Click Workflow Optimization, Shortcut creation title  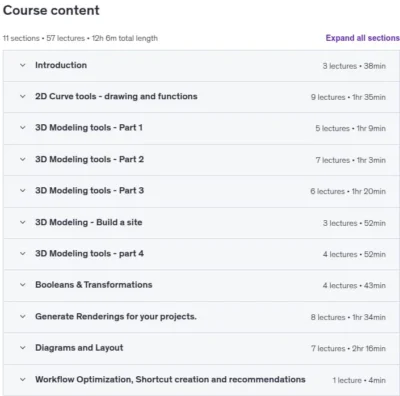point(170,379)
